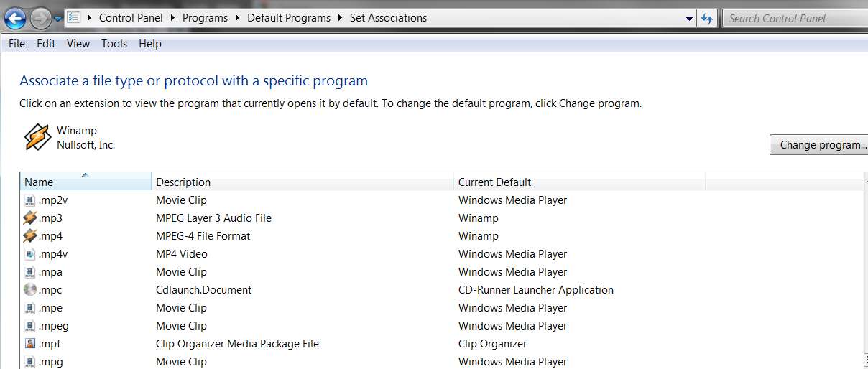Refresh the address bar view

[707, 19]
